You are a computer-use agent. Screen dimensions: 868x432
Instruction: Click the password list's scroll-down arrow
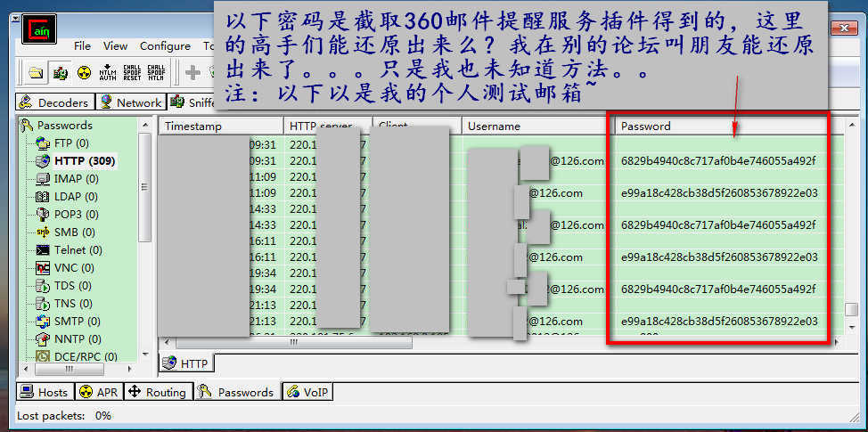click(x=852, y=328)
